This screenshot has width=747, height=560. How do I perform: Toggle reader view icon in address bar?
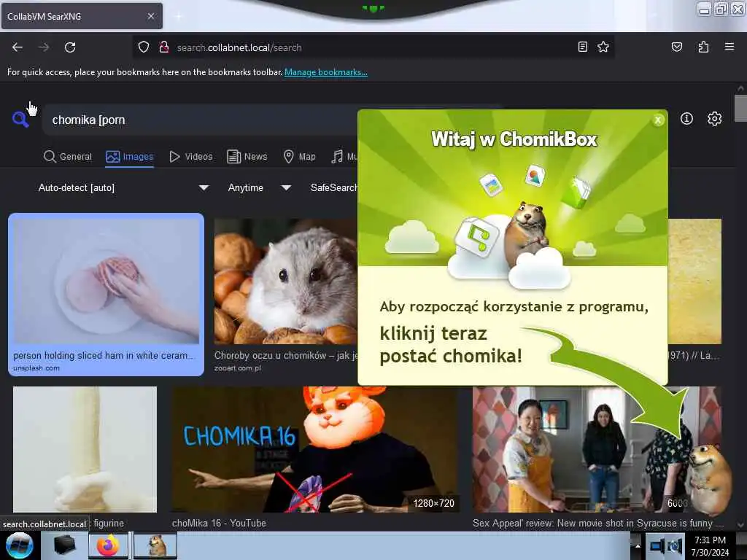coord(583,47)
